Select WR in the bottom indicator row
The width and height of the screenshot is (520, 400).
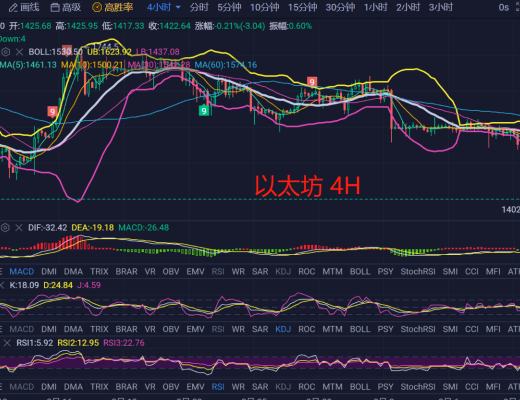coord(238,387)
